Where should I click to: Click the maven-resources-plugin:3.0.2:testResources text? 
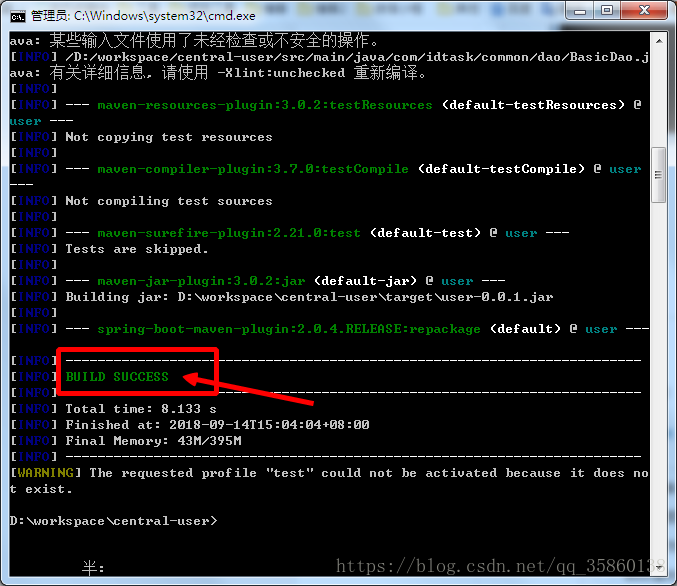pyautogui.click(x=265, y=105)
